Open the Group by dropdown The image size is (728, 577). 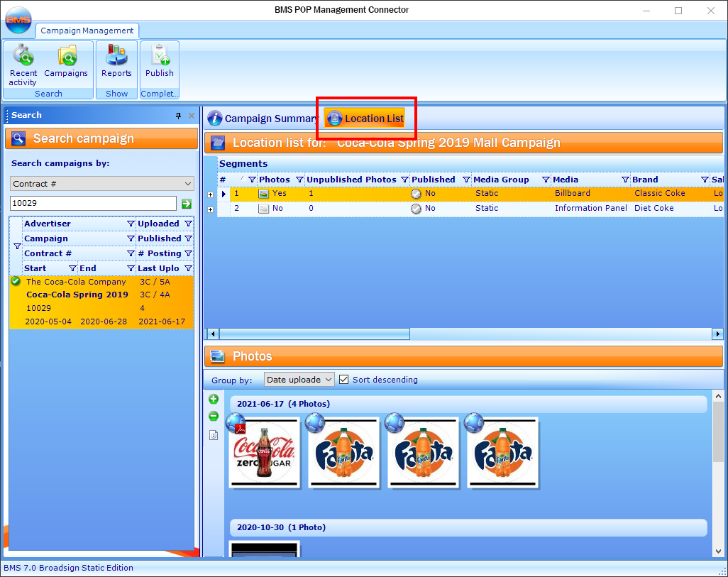pyautogui.click(x=299, y=380)
